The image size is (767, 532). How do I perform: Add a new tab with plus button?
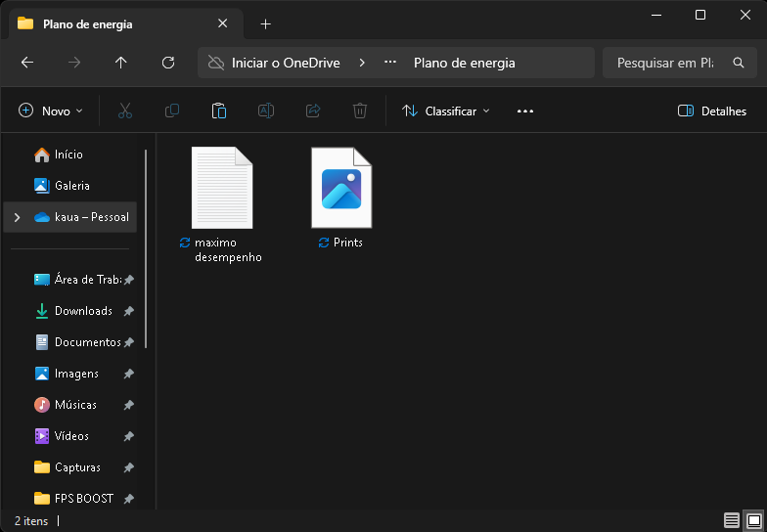click(x=265, y=23)
